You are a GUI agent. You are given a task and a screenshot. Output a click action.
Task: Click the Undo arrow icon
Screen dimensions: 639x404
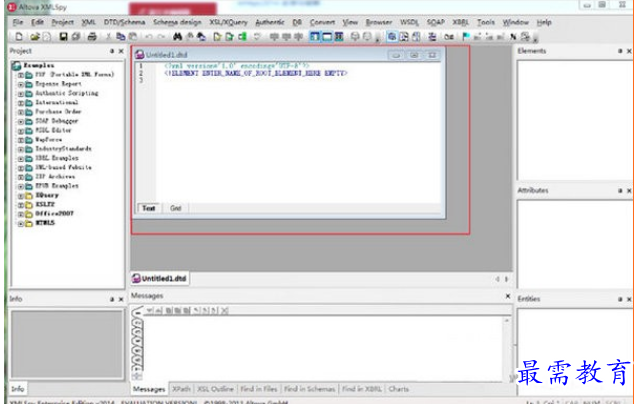click(149, 37)
